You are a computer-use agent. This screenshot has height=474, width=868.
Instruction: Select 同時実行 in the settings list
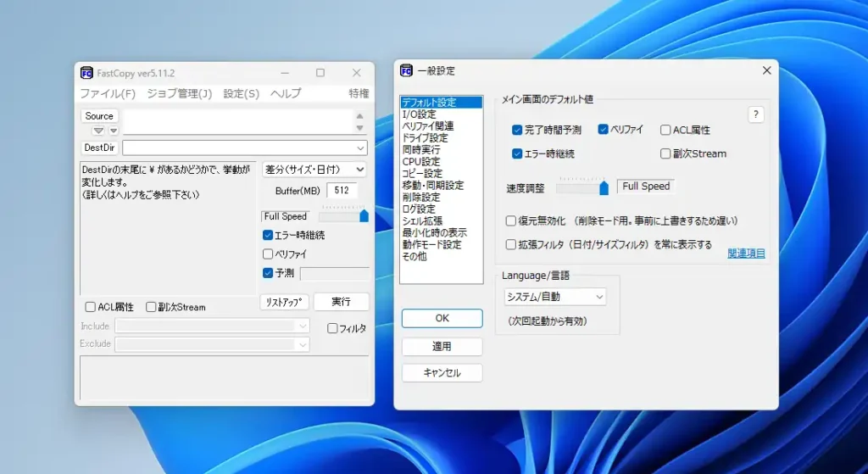(x=441, y=149)
